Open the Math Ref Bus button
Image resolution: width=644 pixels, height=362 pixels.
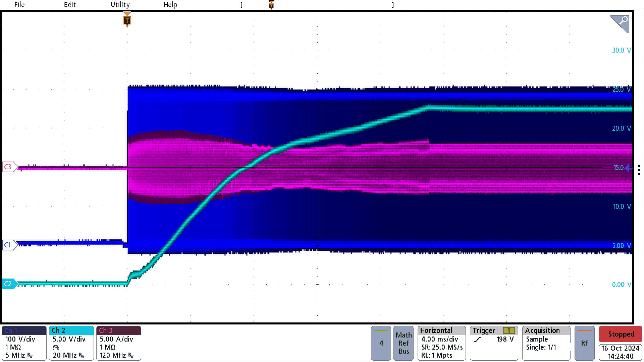pyautogui.click(x=404, y=343)
